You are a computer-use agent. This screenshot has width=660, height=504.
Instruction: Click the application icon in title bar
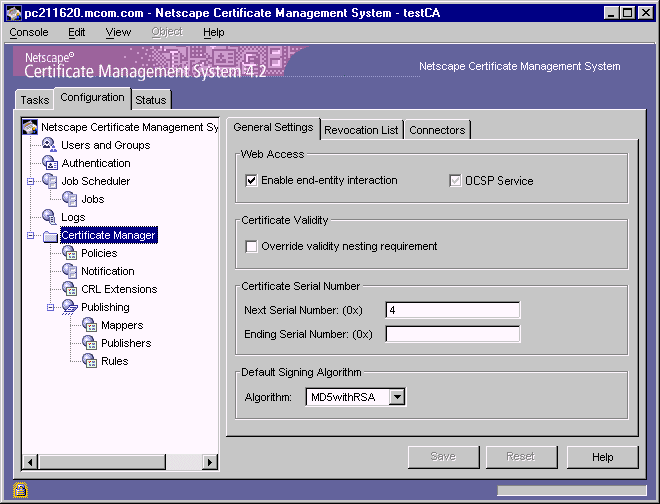[14, 13]
